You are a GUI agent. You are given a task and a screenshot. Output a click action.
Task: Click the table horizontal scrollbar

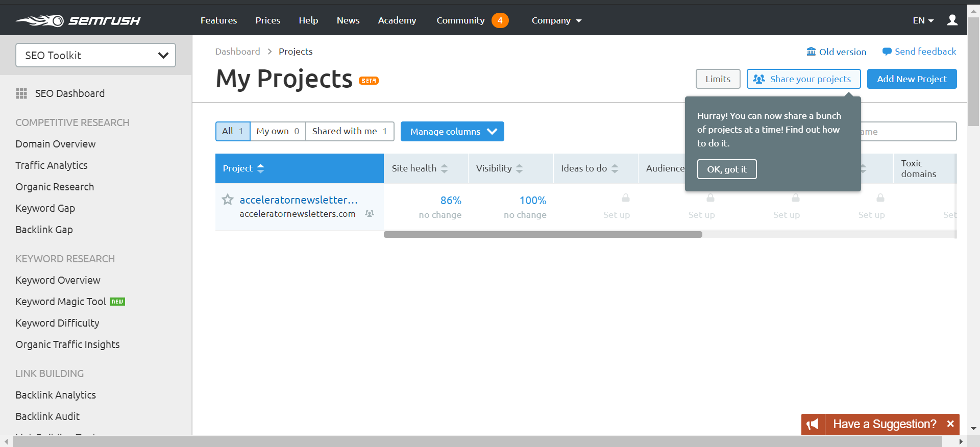[543, 234]
